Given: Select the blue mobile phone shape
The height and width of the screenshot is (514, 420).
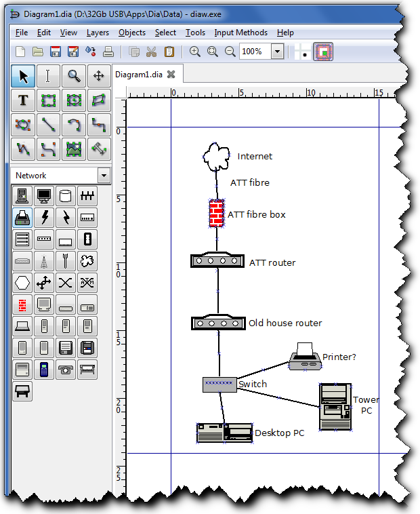Looking at the screenshot, I should pos(44,370).
